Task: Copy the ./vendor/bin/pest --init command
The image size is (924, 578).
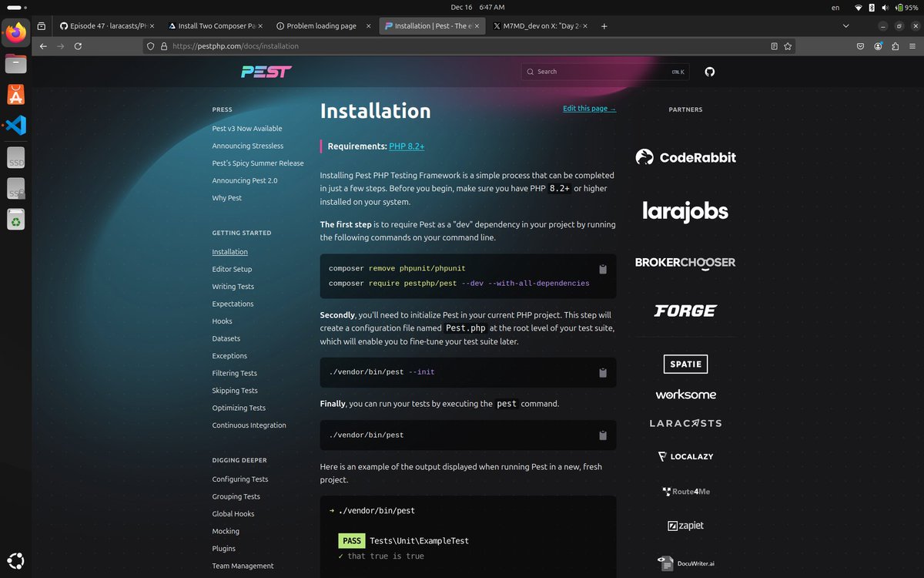Action: click(603, 373)
